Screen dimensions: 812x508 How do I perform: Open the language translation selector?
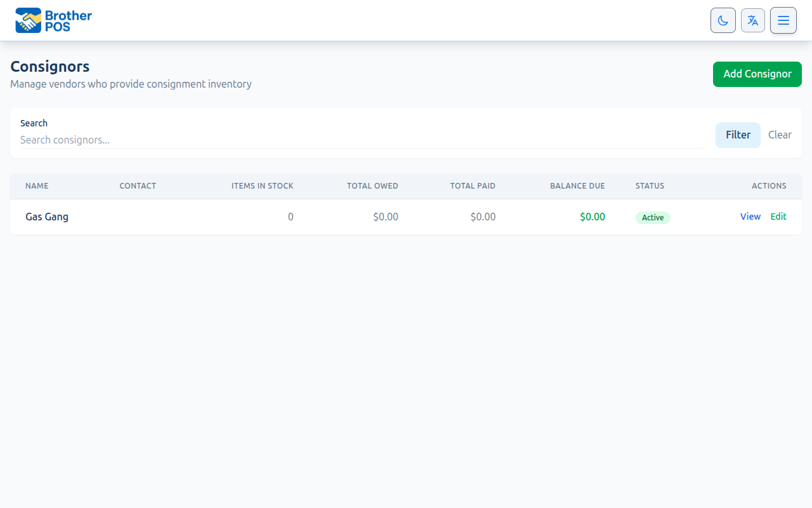tap(753, 20)
